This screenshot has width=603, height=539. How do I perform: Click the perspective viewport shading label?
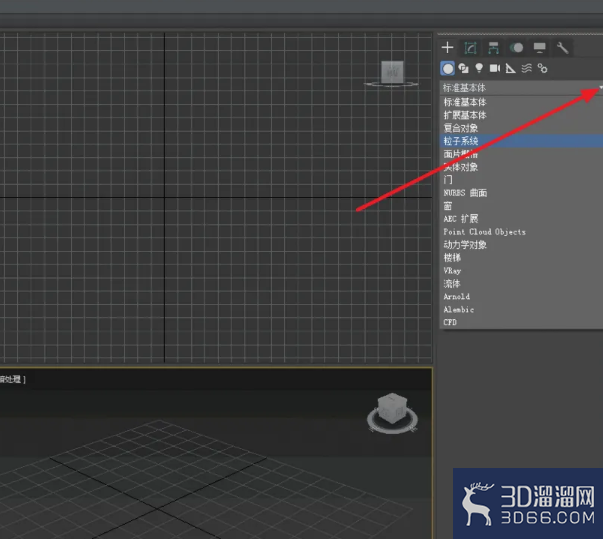pyautogui.click(x=12, y=379)
